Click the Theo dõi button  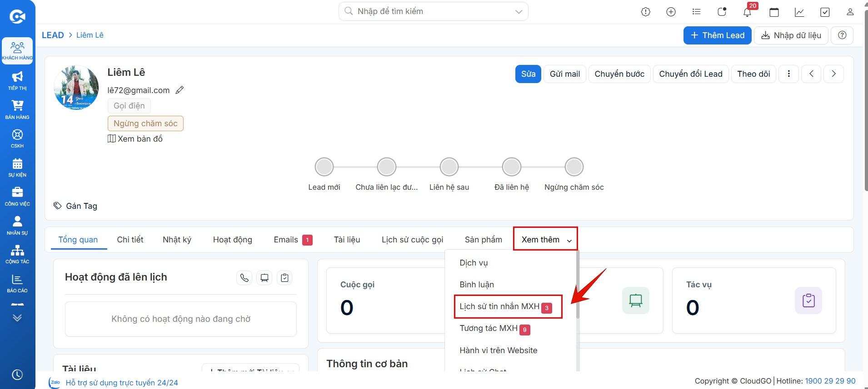753,74
